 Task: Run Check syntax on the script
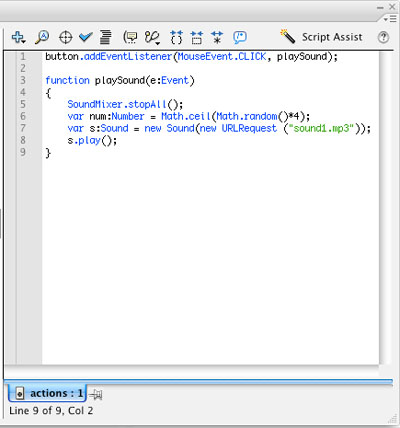tap(86, 37)
